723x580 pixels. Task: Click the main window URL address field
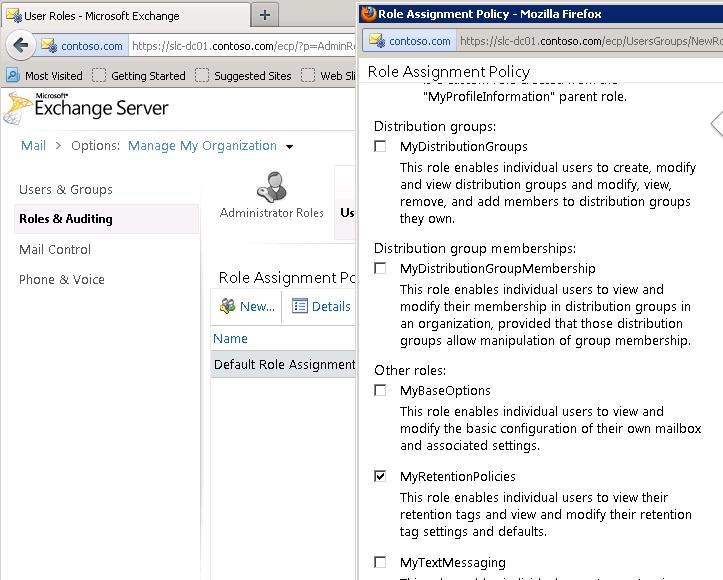[x=243, y=46]
